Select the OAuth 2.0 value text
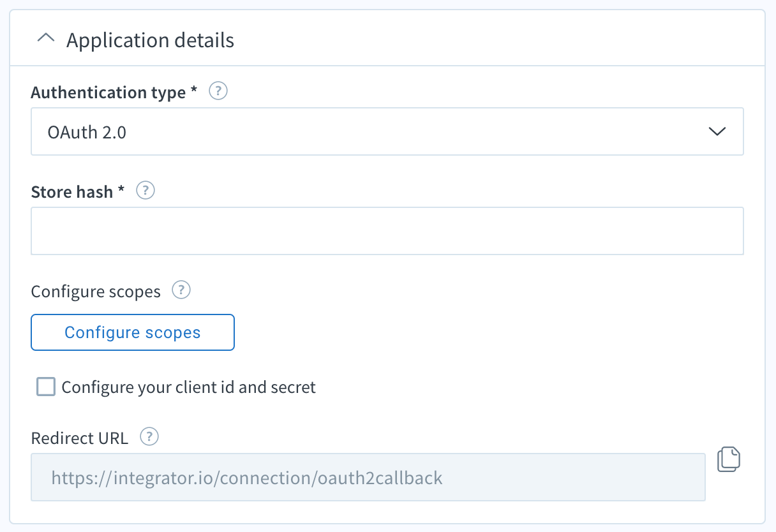Viewport: 776px width, 532px height. [x=87, y=132]
